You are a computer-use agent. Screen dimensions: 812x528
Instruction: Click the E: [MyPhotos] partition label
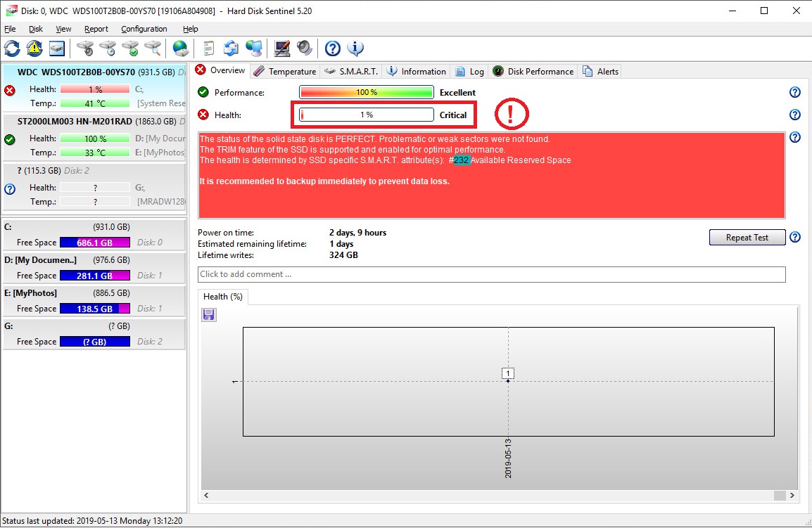coord(30,293)
